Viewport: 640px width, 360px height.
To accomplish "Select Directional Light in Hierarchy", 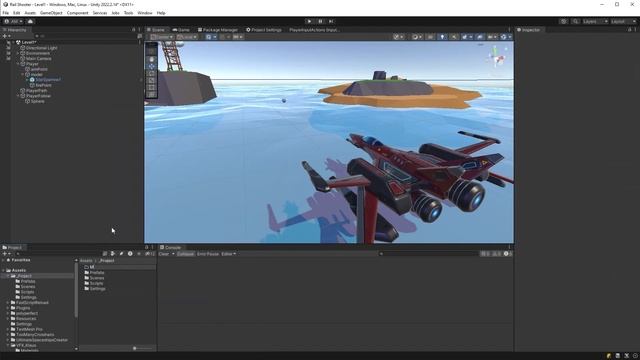I will 41,48.
